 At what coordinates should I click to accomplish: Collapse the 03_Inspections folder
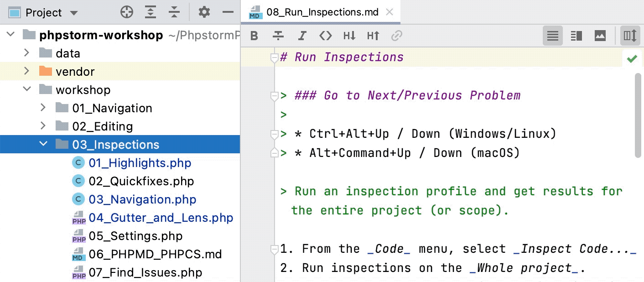tap(43, 144)
